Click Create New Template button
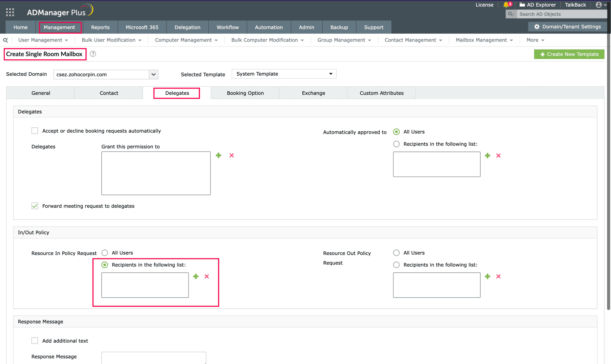 (569, 54)
